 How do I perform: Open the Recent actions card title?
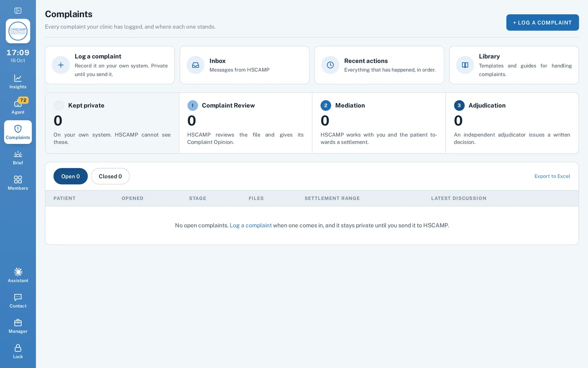tap(366, 61)
